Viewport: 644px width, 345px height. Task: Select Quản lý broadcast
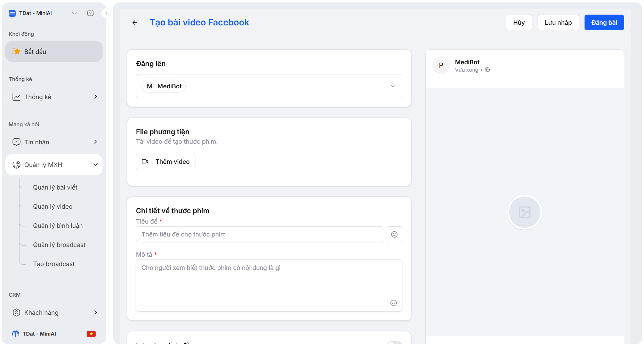59,245
